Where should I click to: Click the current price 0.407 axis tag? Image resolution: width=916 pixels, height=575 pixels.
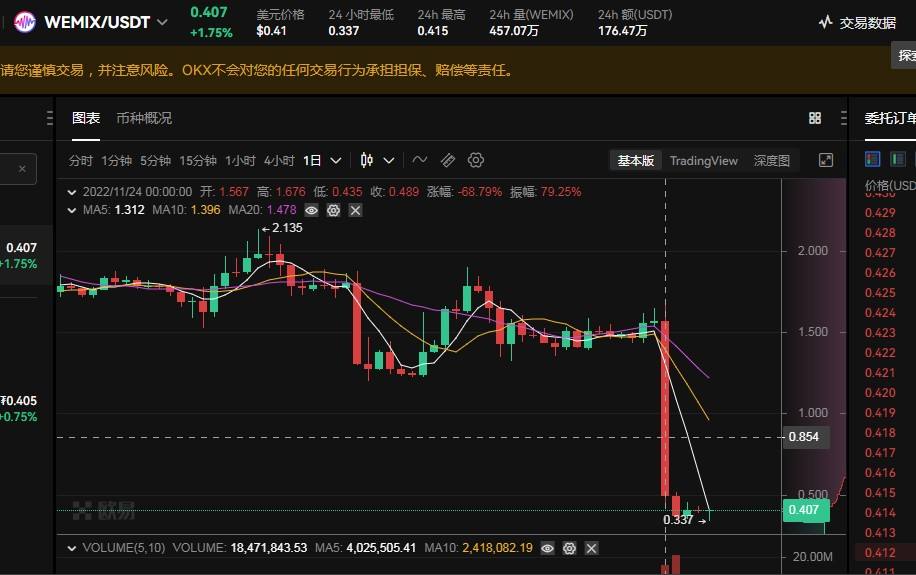804,510
